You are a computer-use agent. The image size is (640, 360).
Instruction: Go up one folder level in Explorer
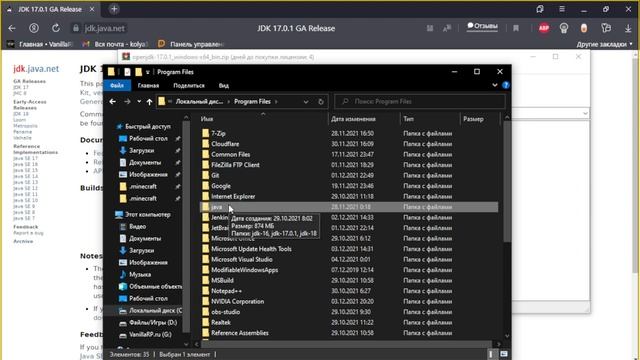[149, 102]
